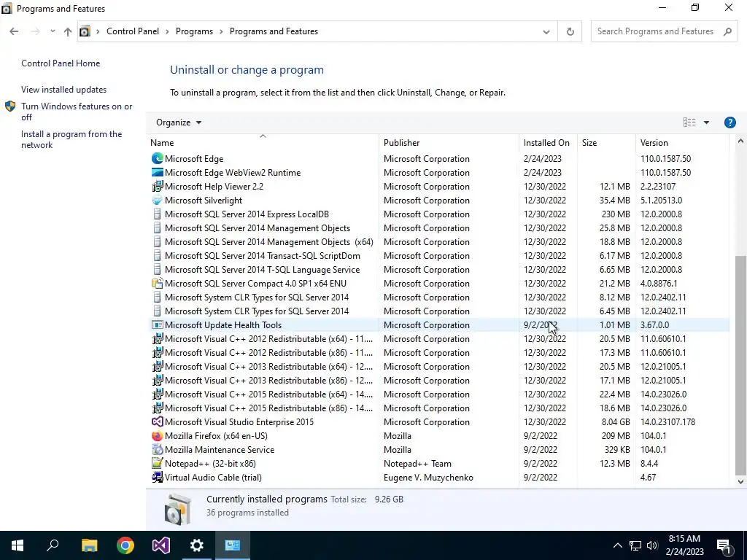Open Visual Studio from taskbar

pos(161,545)
